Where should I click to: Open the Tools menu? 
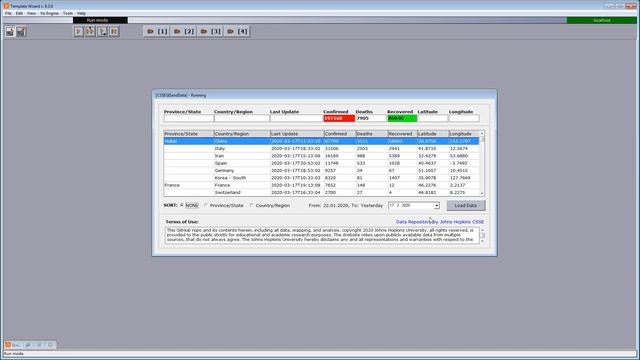(x=68, y=13)
